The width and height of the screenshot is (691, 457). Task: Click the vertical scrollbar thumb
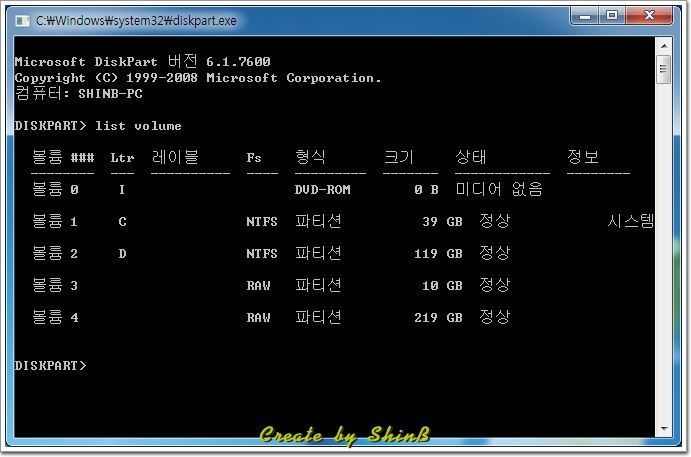tap(664, 69)
